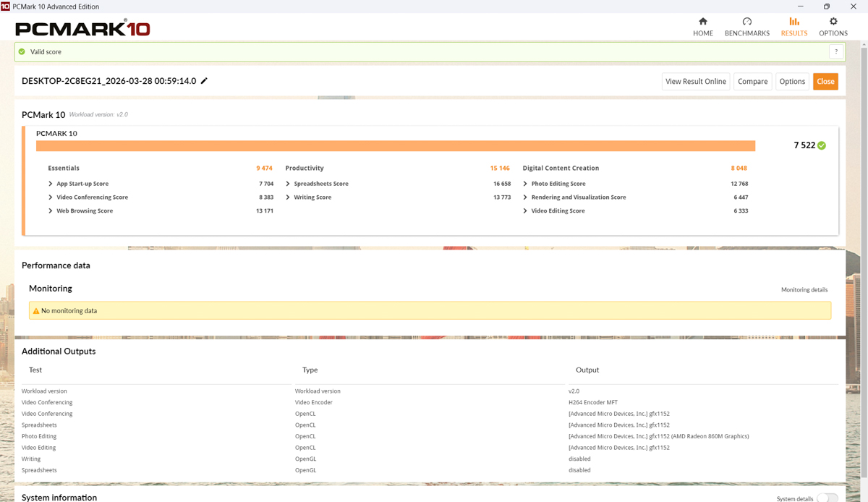Viewport: 868px width, 502px height.
Task: Toggle the System details switch
Action: coord(827,498)
